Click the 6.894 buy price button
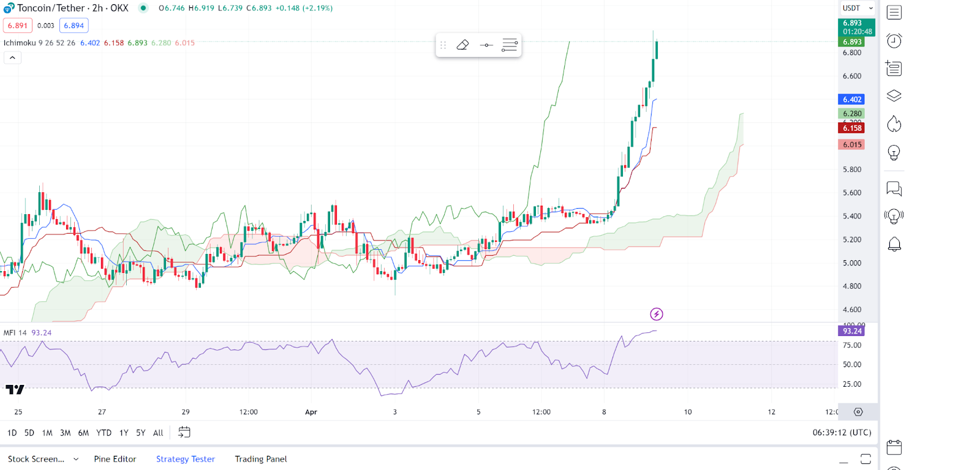This screenshot has width=980, height=470. coord(74,26)
